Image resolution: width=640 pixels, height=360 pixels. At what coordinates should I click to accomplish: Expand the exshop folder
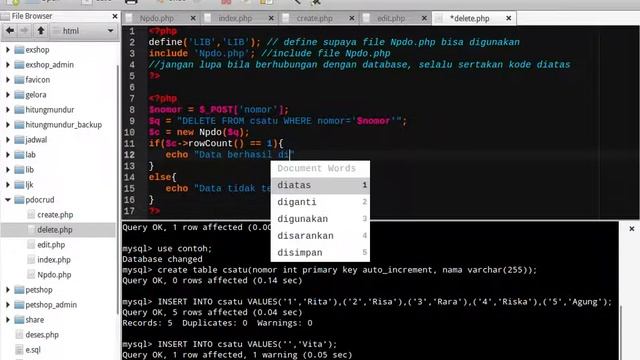click(x=8, y=50)
